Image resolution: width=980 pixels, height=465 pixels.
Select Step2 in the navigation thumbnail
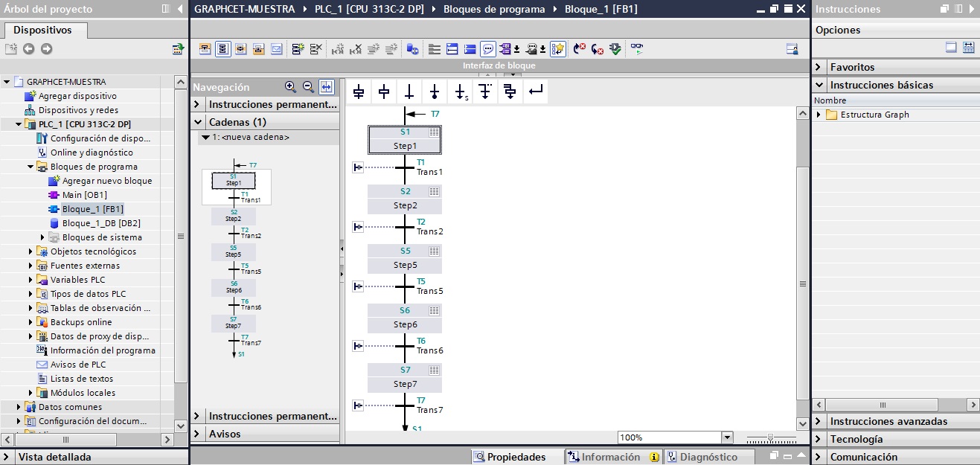point(234,217)
